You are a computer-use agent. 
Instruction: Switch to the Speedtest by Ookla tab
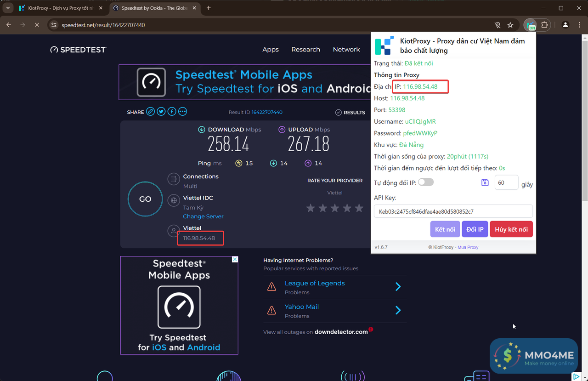click(x=155, y=8)
